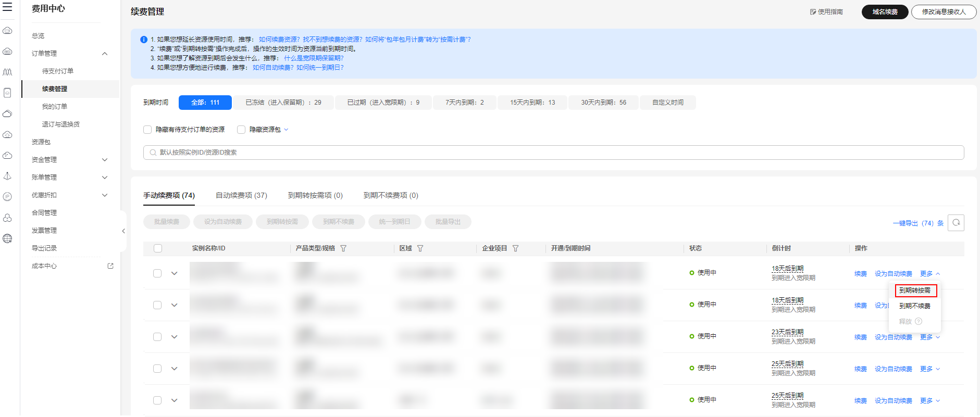Switch to the 自动续费项 (37) tab
Screen dimensions: 980x417
pos(241,196)
